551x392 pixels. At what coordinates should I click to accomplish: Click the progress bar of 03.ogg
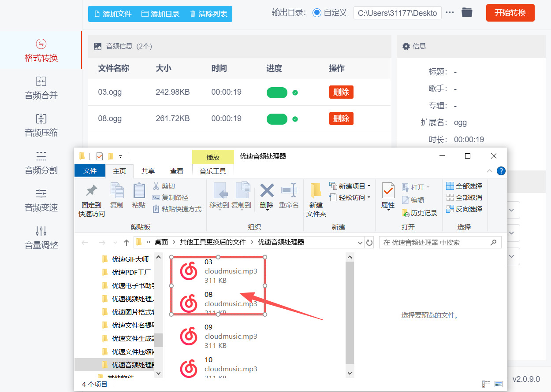point(277,92)
